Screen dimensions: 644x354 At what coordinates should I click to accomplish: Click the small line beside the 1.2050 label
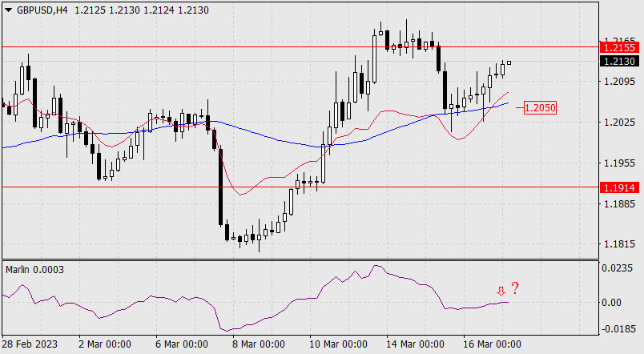click(519, 107)
